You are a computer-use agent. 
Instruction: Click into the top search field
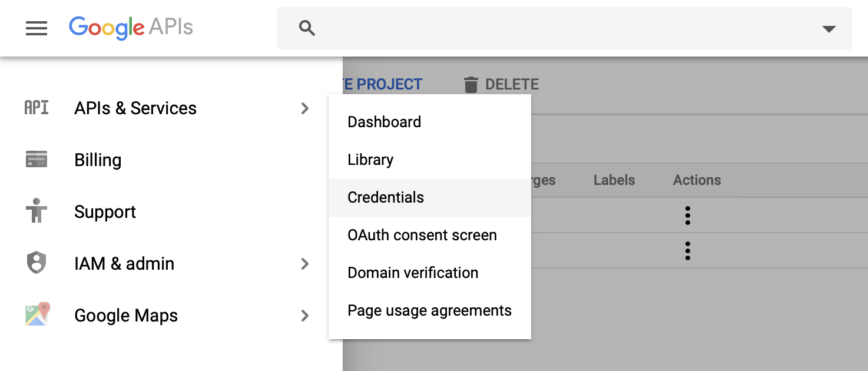pyautogui.click(x=564, y=28)
